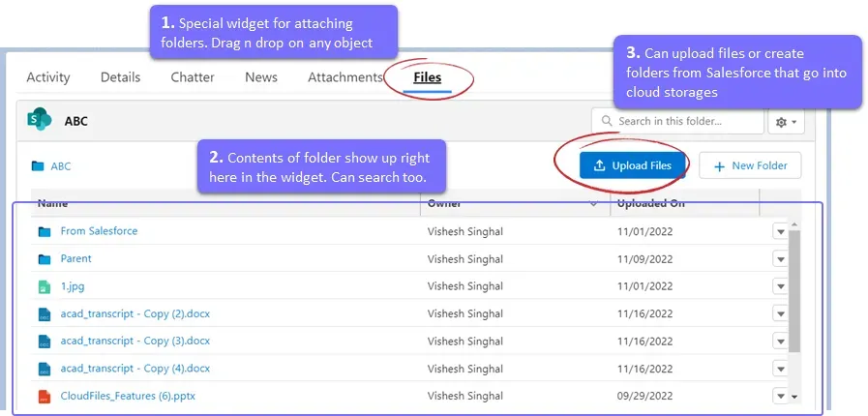Click date 11/16/2022 in Copy (2).docx row
This screenshot has width=868, height=416.
[x=644, y=314]
